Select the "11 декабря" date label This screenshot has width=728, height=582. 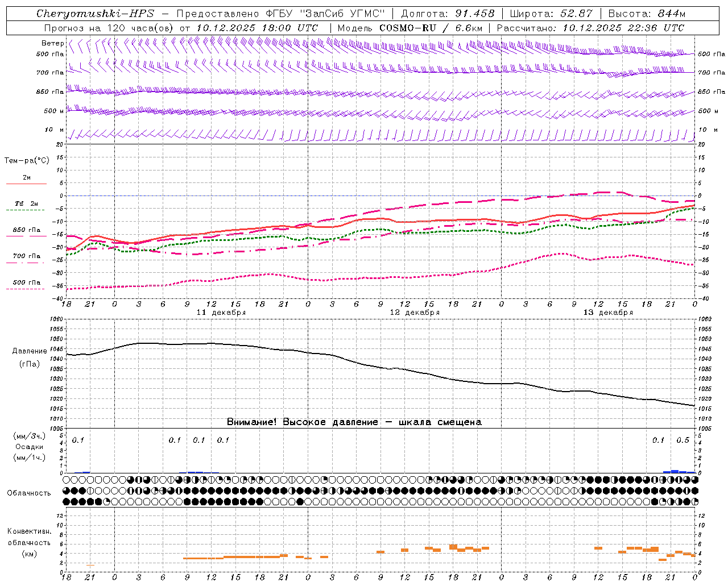(221, 313)
